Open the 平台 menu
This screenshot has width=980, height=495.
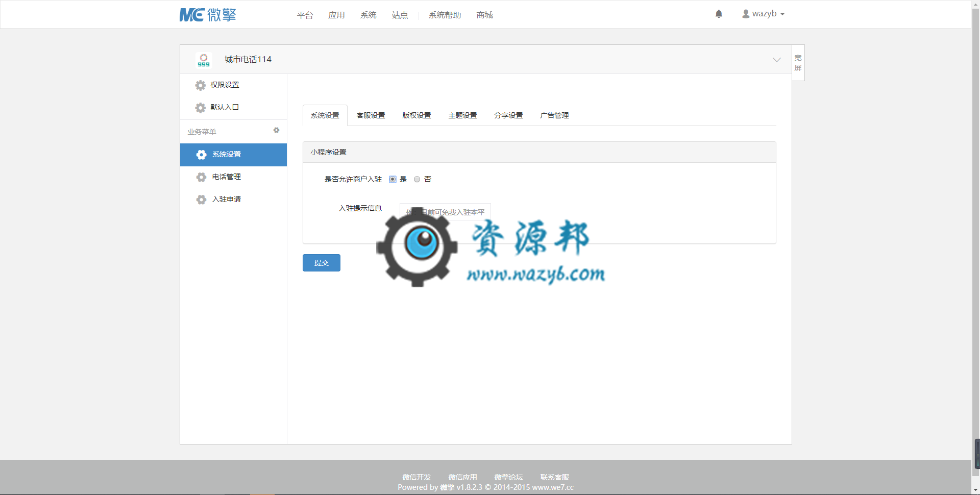tap(305, 15)
